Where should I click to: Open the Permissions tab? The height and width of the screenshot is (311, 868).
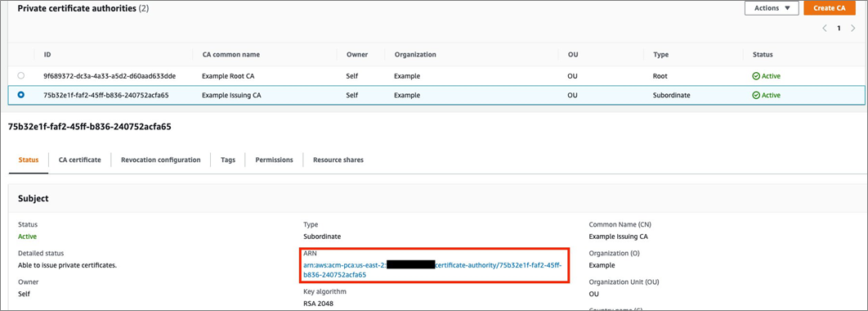coord(274,160)
